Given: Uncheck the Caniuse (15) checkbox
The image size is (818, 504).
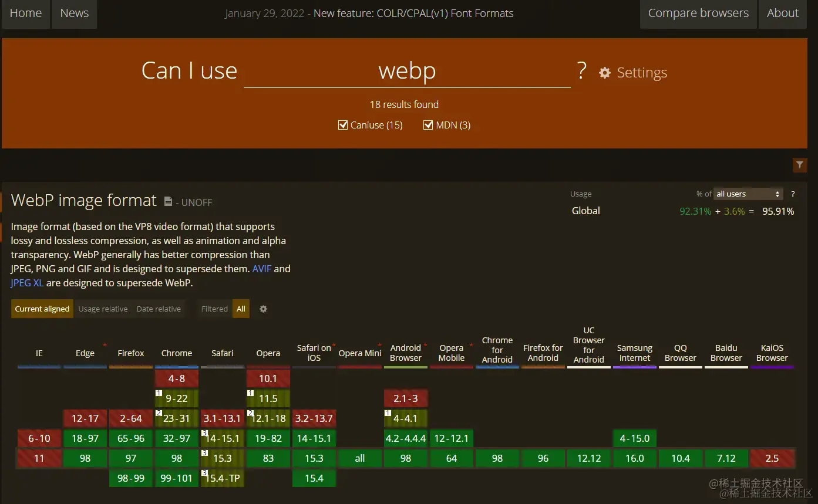Looking at the screenshot, I should pos(344,125).
